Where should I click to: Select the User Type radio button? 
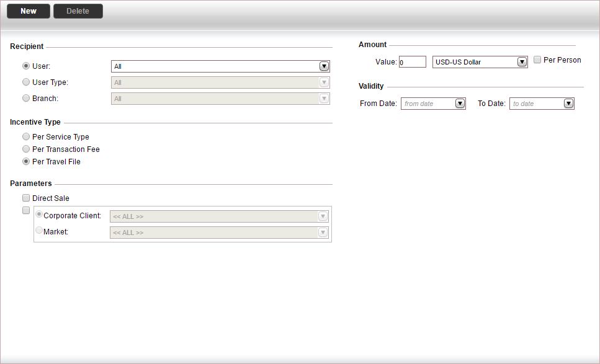[26, 82]
